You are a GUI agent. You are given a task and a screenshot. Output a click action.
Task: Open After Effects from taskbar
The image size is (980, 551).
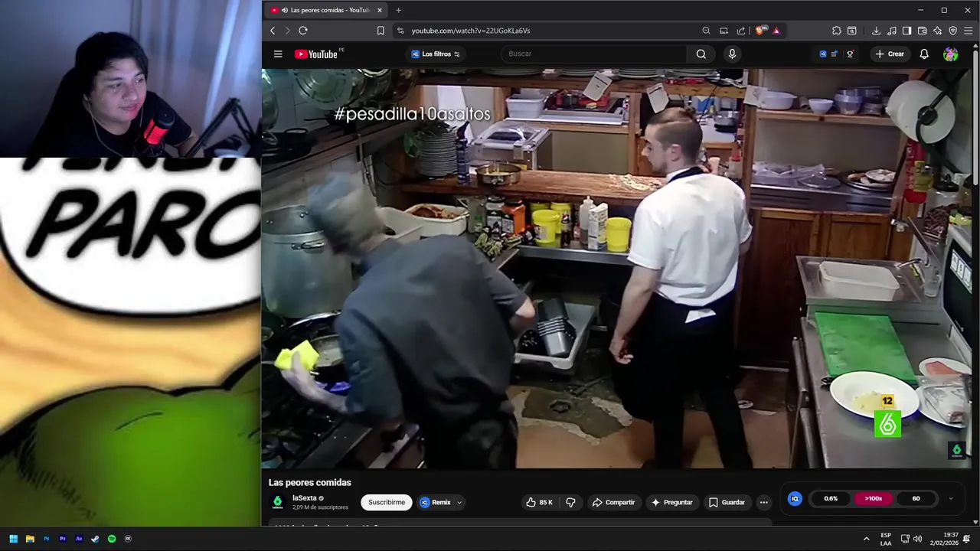coord(79,539)
